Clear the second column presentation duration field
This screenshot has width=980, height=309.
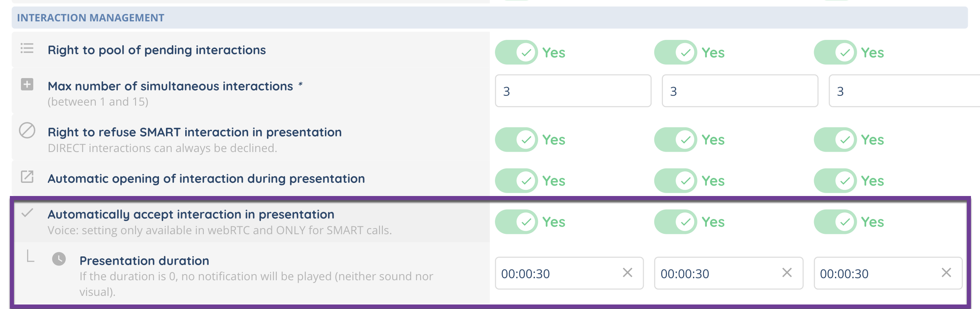tap(787, 273)
